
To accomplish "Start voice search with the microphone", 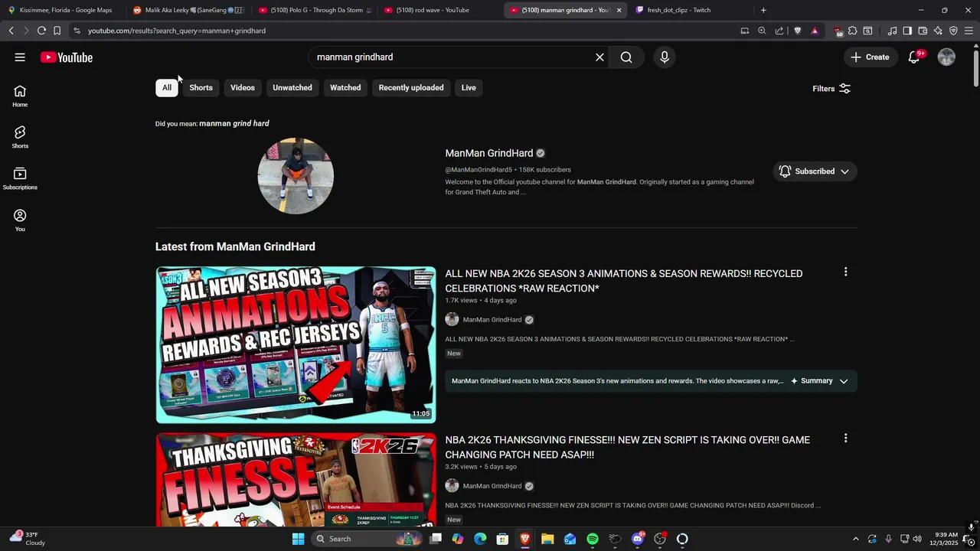I will (x=665, y=57).
